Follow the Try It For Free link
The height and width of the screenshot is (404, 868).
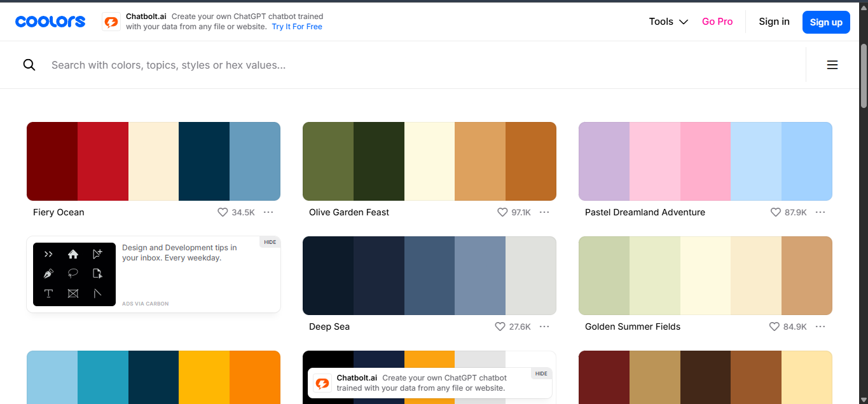click(x=297, y=27)
